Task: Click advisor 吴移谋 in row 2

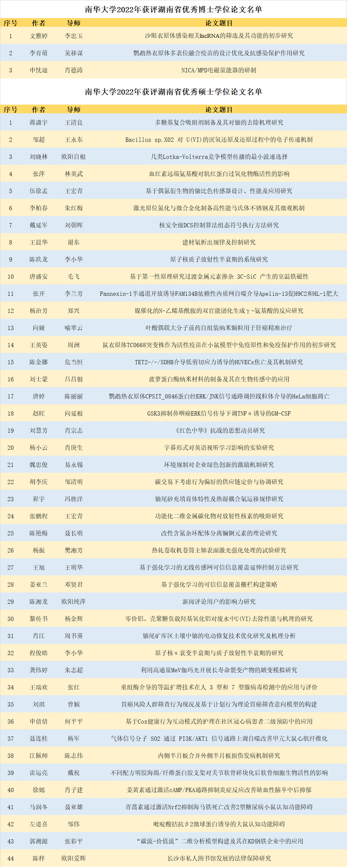Action: point(74,53)
